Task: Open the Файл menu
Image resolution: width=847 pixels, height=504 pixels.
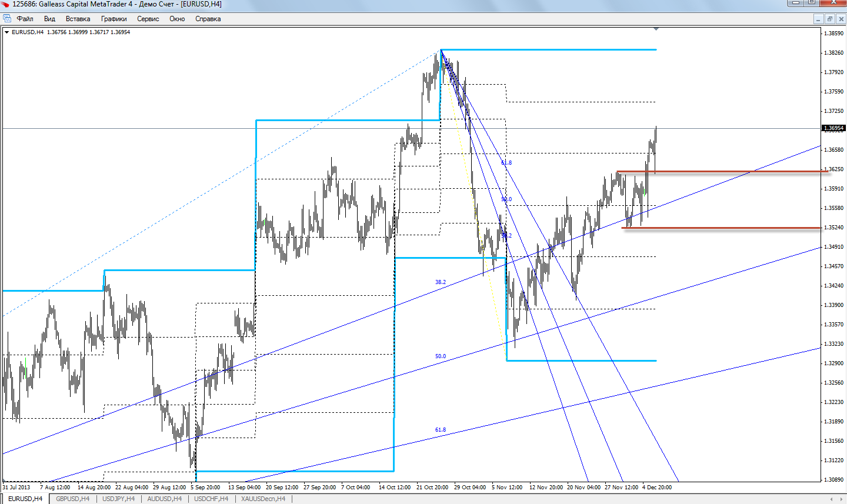Action: tap(25, 19)
